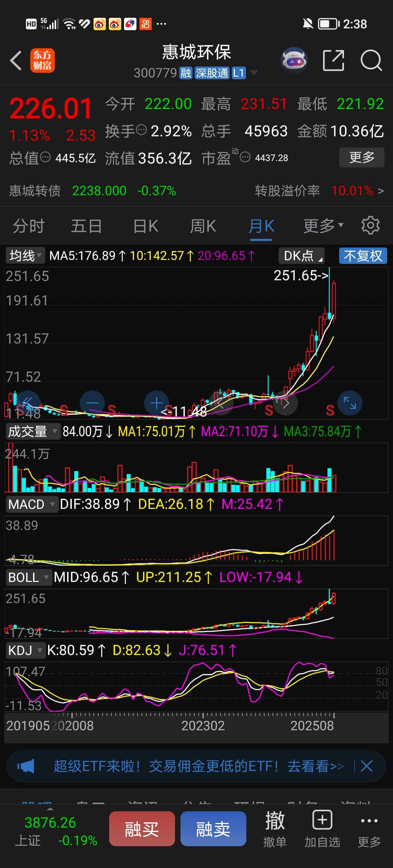Open 成交量 indicator dropdown
Screen dimensions: 393x868
coord(33,431)
